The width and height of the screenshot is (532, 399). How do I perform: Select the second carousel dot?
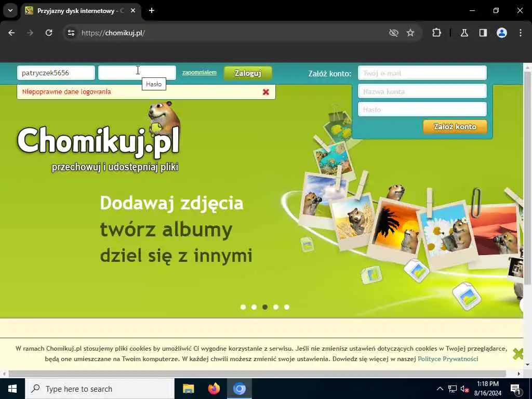[x=254, y=307]
